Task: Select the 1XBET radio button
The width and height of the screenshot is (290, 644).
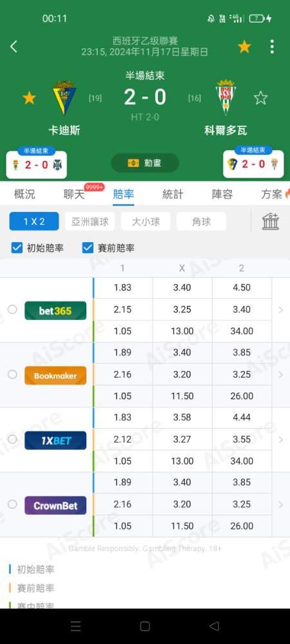Action: [12, 439]
